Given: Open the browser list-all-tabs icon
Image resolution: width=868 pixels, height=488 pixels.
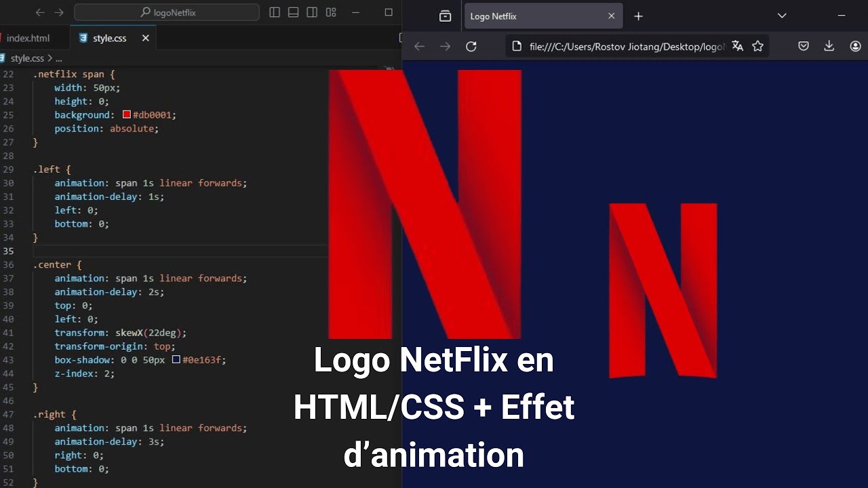Looking at the screenshot, I should tap(445, 16).
